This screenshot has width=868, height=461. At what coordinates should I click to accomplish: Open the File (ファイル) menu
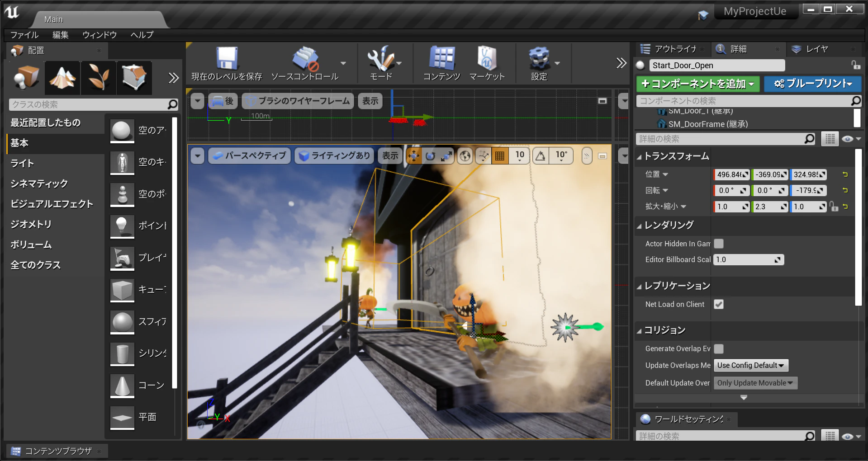pos(24,35)
